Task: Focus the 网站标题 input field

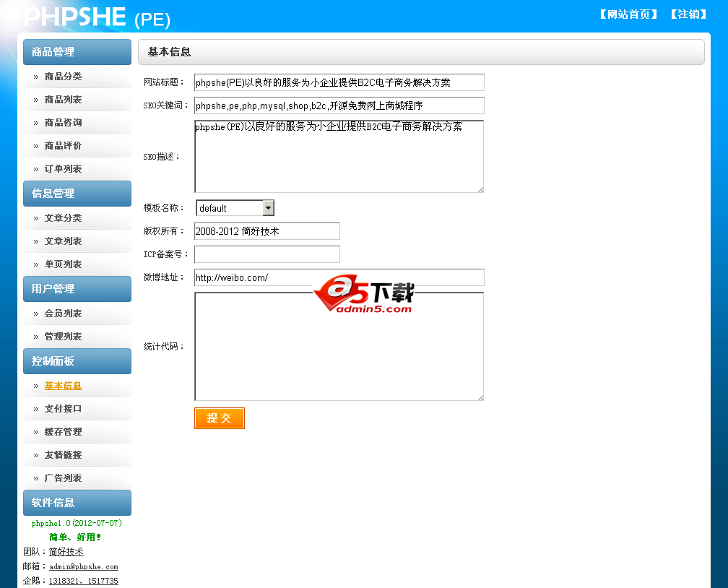Action: pyautogui.click(x=339, y=82)
